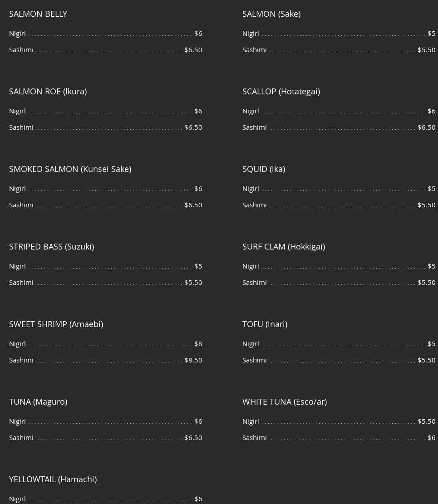
Task: Select Yellowtail Nigiri $6 item
Action: (x=105, y=499)
